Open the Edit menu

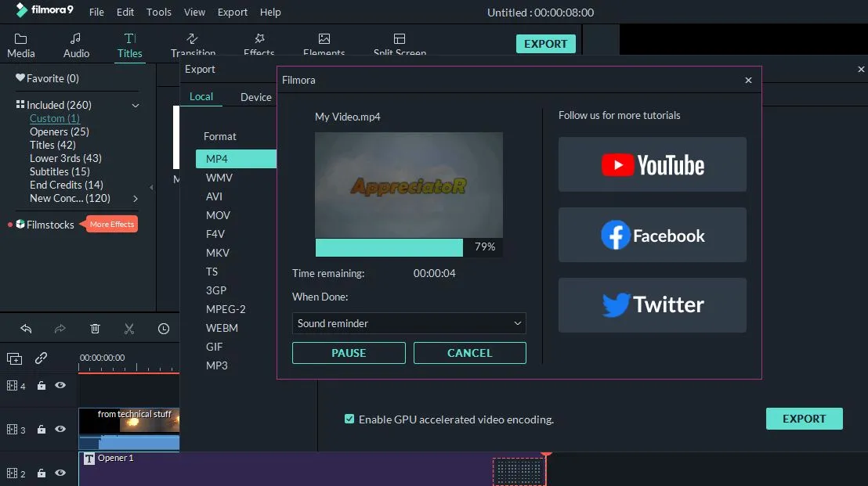(x=125, y=13)
